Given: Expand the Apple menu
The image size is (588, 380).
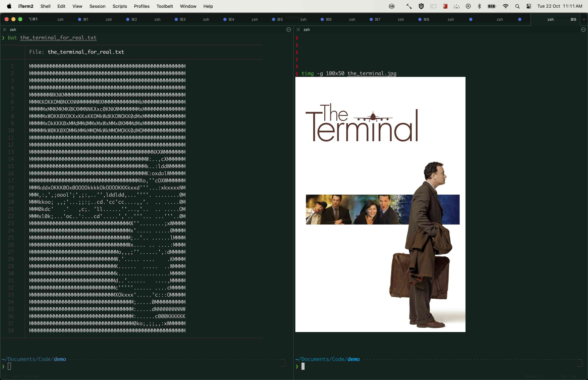Looking at the screenshot, I should point(9,6).
